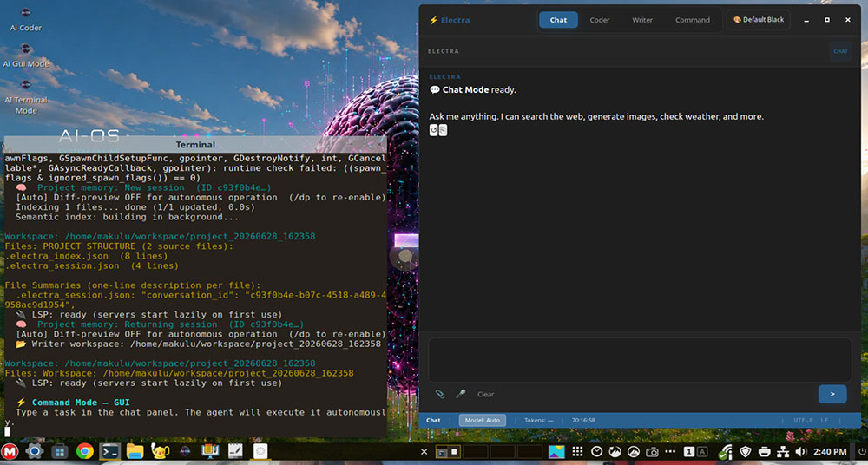The image size is (868, 465).
Task: Click the colorful geometric icon in taskbar
Action: pyautogui.click(x=556, y=452)
